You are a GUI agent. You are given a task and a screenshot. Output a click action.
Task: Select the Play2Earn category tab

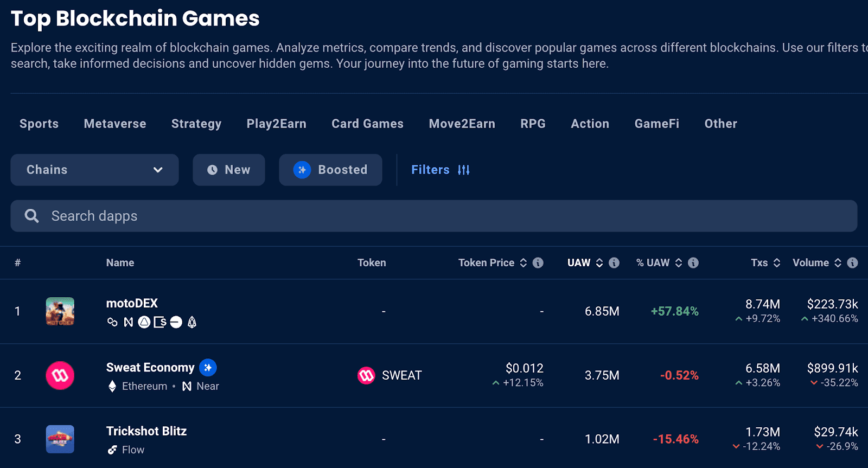(x=277, y=124)
